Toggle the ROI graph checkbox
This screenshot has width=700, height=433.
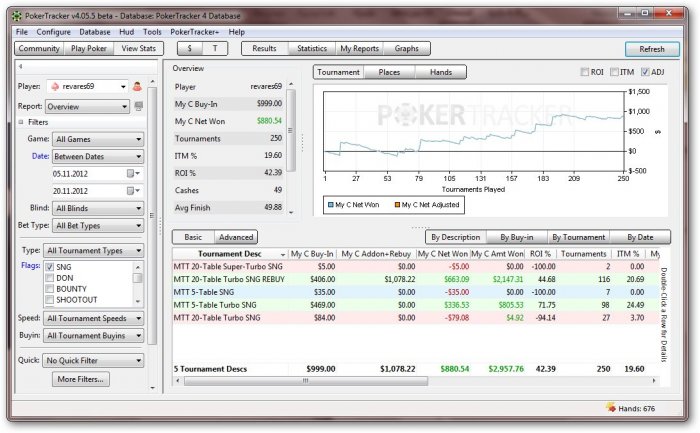[584, 72]
